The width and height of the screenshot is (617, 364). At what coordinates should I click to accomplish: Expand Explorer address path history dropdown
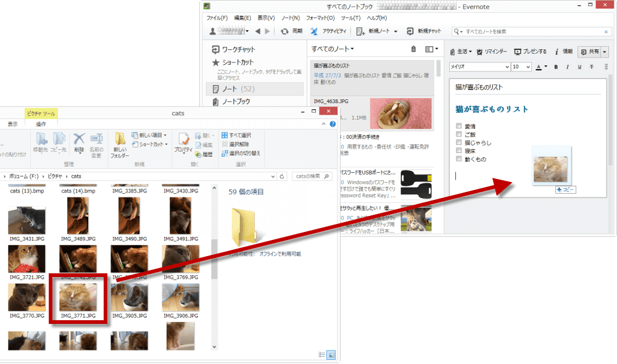point(273,176)
